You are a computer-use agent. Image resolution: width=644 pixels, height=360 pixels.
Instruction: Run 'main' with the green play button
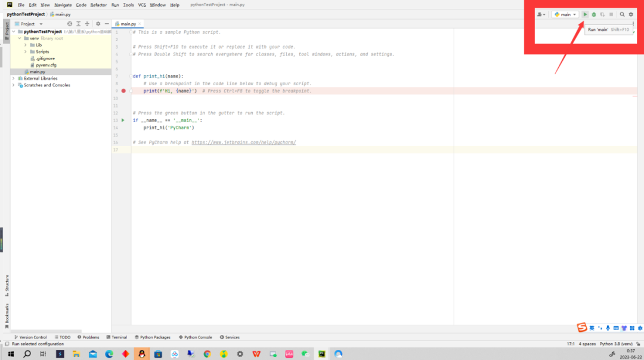pos(585,14)
